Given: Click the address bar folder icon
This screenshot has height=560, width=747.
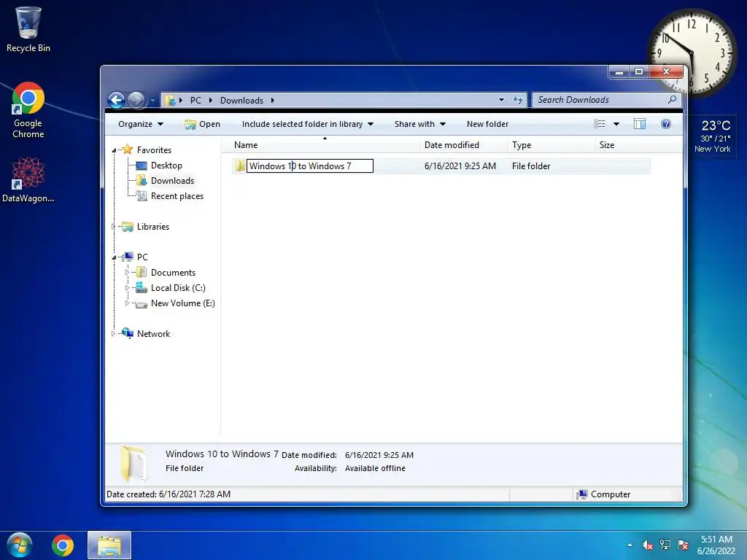Looking at the screenshot, I should click(169, 100).
